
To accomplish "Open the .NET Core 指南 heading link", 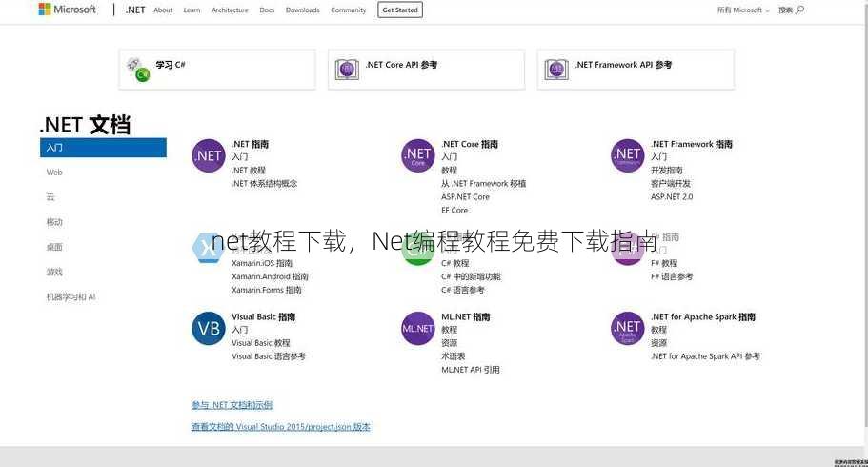I will 470,144.
